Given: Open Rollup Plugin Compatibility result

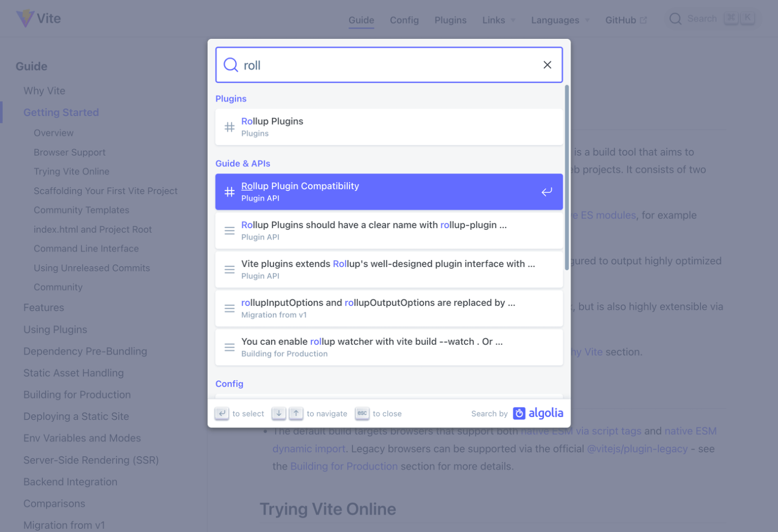Looking at the screenshot, I should (x=389, y=192).
